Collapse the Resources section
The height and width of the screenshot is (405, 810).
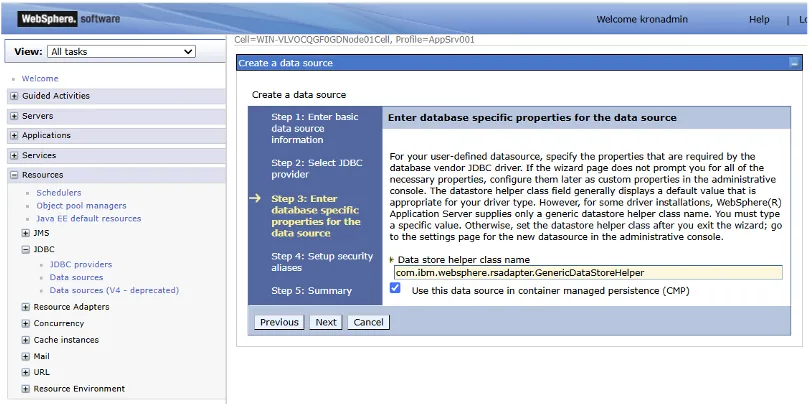(x=14, y=175)
